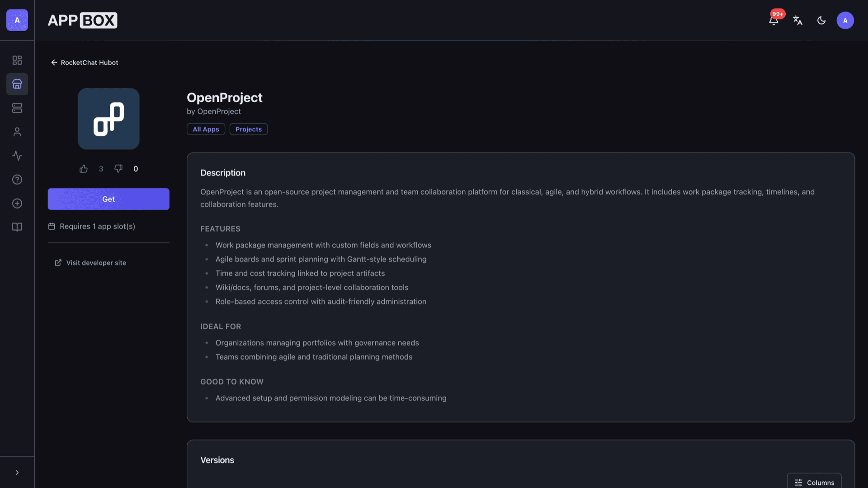Open the activity pulse icon in sidebar
Image resolution: width=868 pixels, height=488 pixels.
17,156
